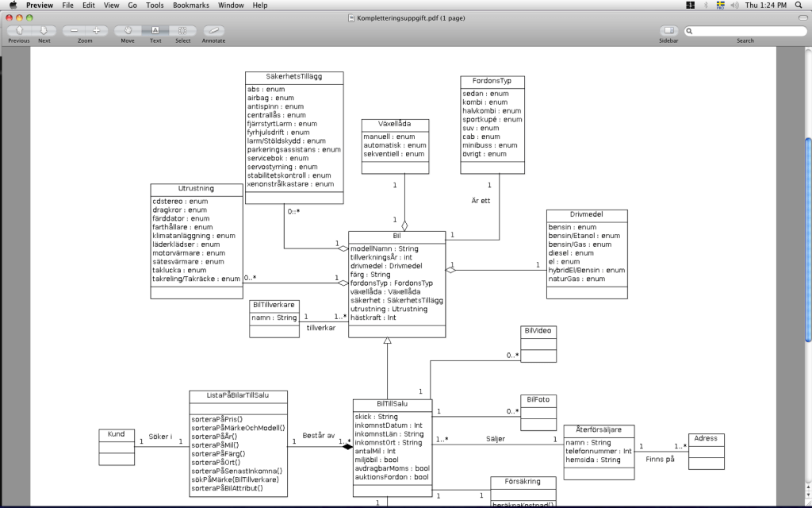Image resolution: width=812 pixels, height=508 pixels.
Task: Zoom in using the plus button
Action: coord(96,30)
